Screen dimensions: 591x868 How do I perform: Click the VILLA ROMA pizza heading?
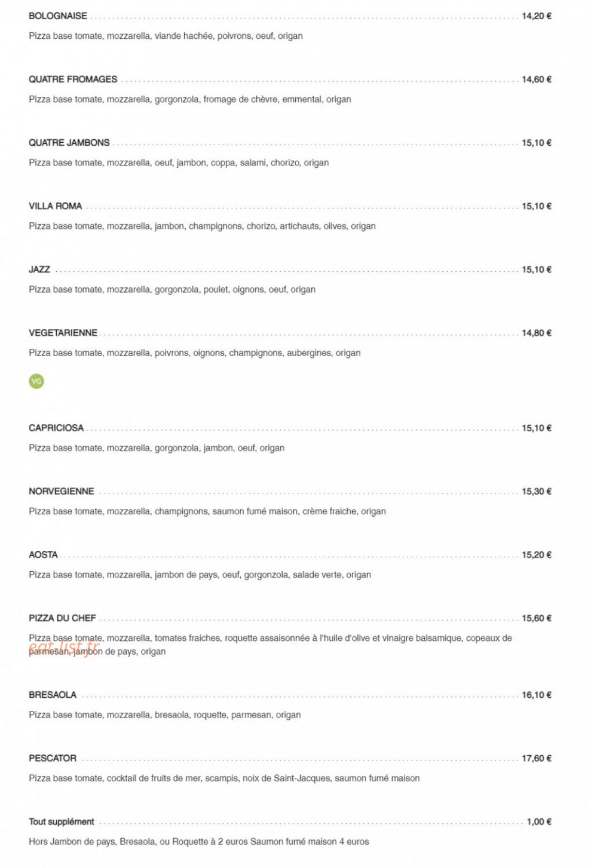[x=56, y=206]
